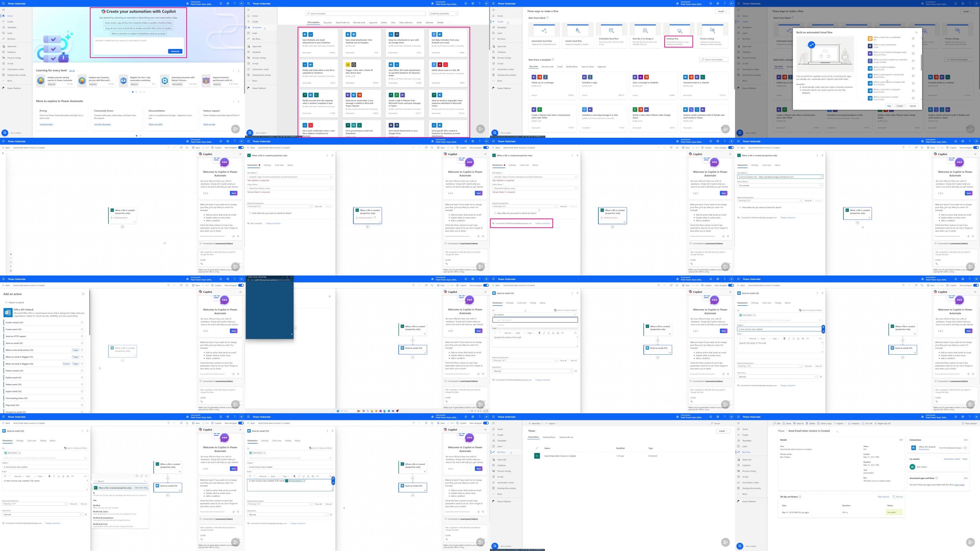Click the Scheduled cloud flow clock icon
This screenshot has width=980, height=551.
click(611, 30)
